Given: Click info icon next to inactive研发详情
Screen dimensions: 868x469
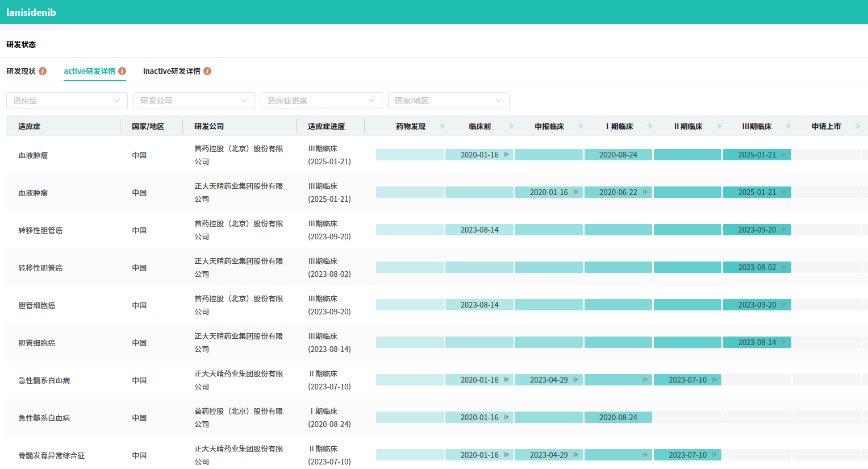Looking at the screenshot, I should (207, 71).
